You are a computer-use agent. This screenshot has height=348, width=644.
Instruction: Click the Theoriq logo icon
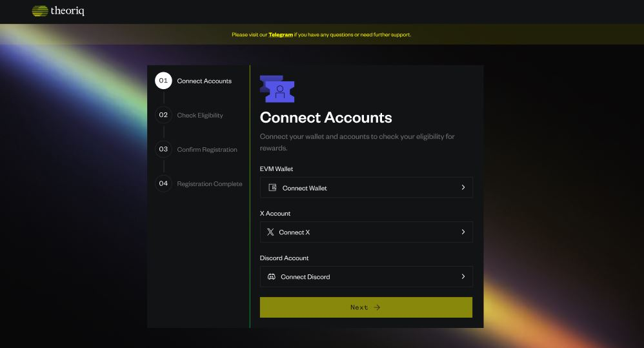(x=40, y=11)
